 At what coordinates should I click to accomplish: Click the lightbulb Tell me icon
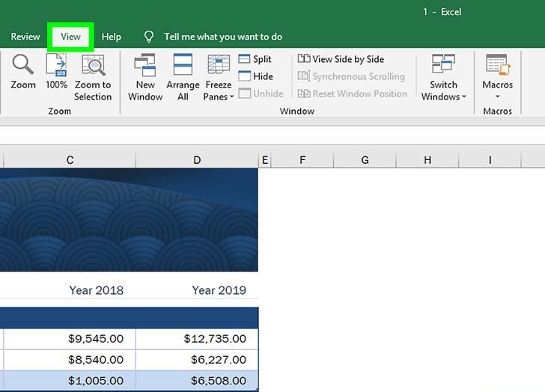tap(149, 37)
